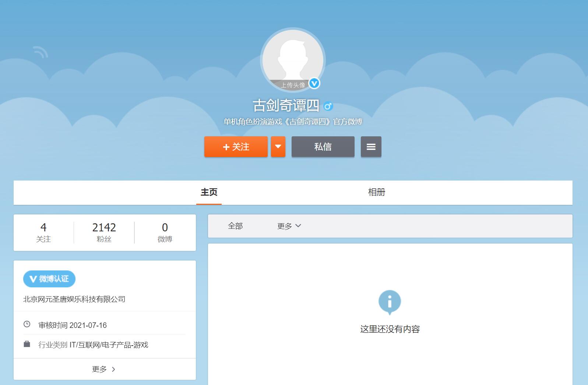Expand 更多 details in verification card
Viewport: 588px width, 385px height.
[x=104, y=369]
